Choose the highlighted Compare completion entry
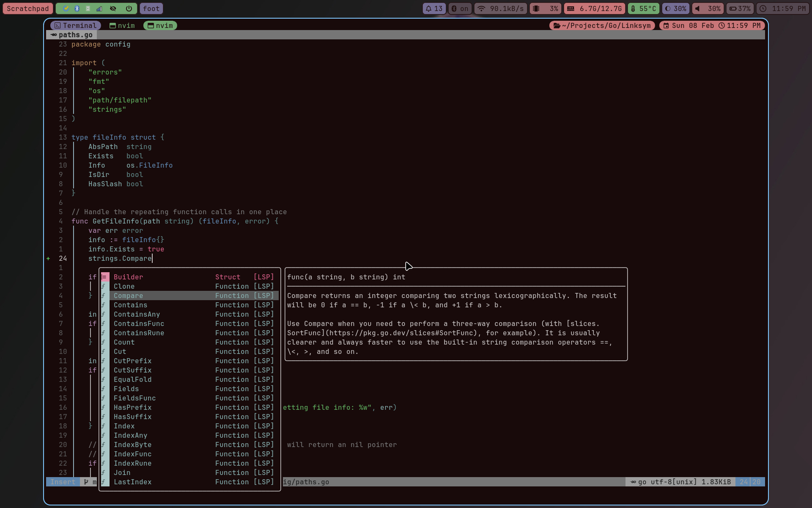Viewport: 812px width, 508px height. pyautogui.click(x=189, y=295)
